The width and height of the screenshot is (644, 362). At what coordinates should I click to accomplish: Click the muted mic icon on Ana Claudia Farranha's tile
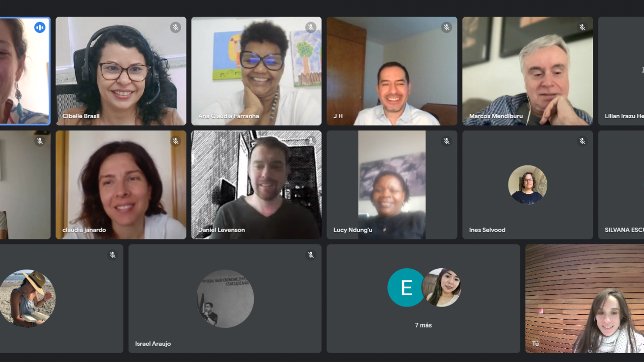point(311,27)
